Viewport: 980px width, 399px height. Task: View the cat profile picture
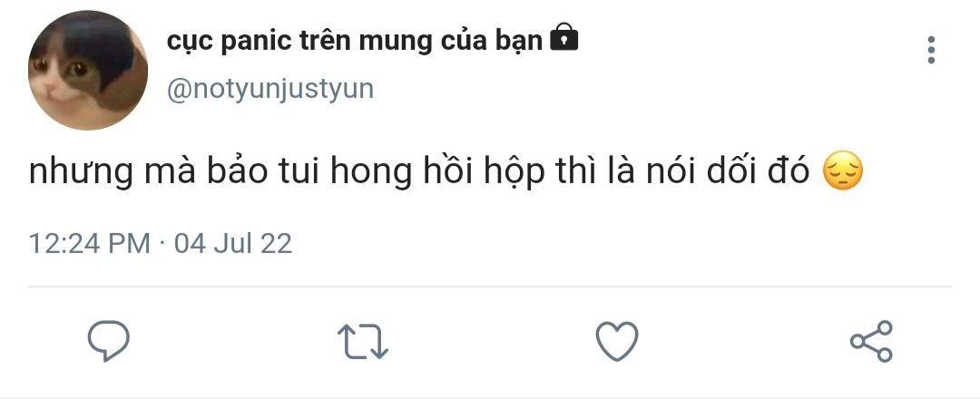(x=88, y=70)
